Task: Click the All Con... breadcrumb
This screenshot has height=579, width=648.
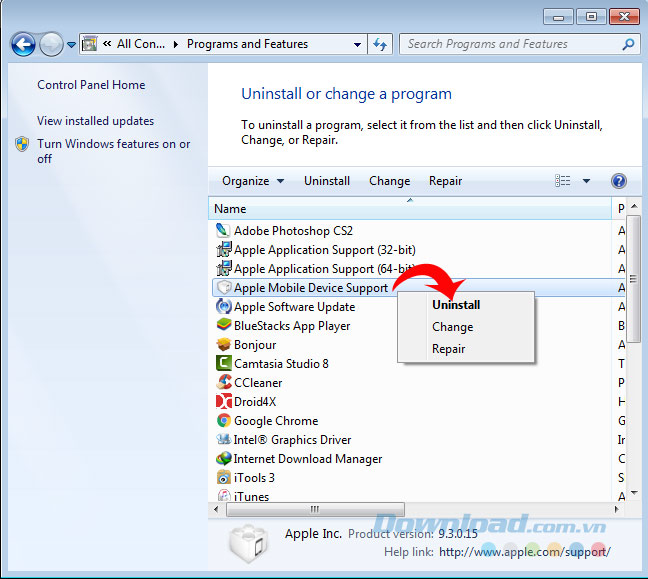Action: [141, 44]
